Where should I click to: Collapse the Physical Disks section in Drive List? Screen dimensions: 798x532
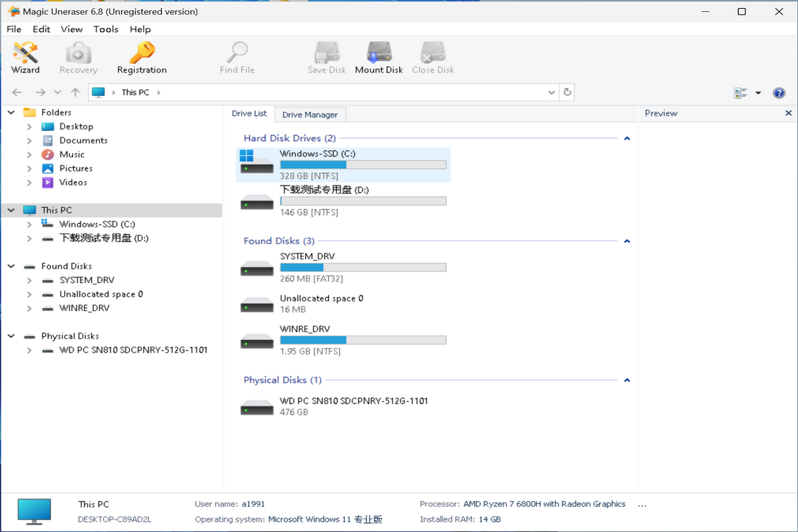pos(627,381)
